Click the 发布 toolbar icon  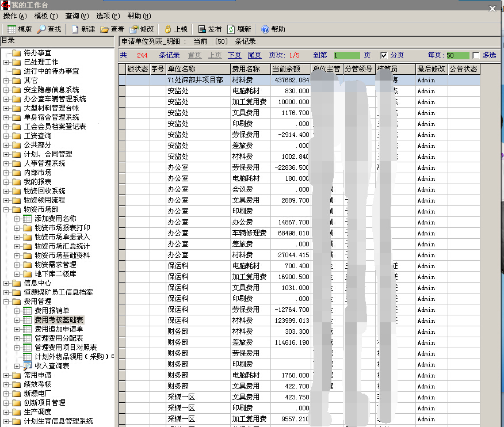point(202,29)
